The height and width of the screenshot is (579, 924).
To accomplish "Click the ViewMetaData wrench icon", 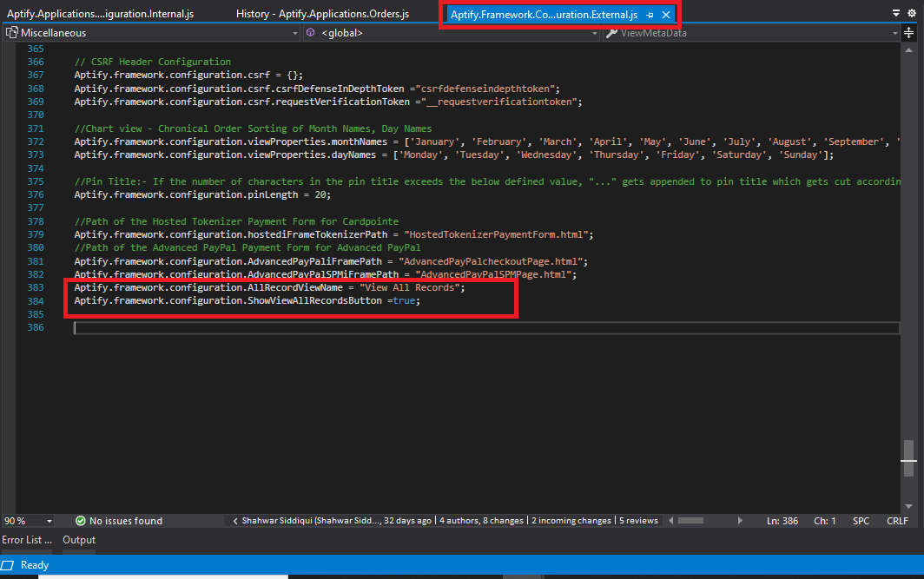I will [611, 33].
